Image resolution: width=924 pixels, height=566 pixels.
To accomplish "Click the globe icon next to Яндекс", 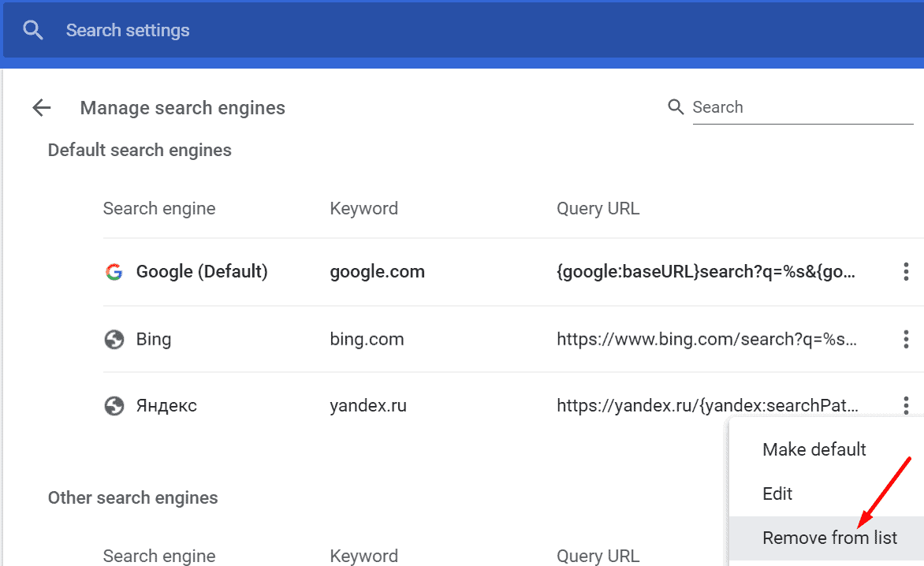I will [x=114, y=406].
